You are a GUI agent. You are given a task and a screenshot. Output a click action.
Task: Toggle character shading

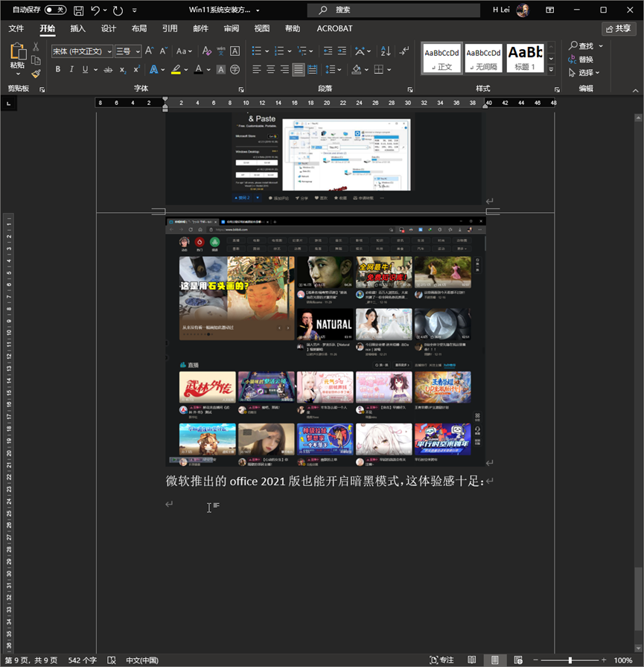click(221, 69)
